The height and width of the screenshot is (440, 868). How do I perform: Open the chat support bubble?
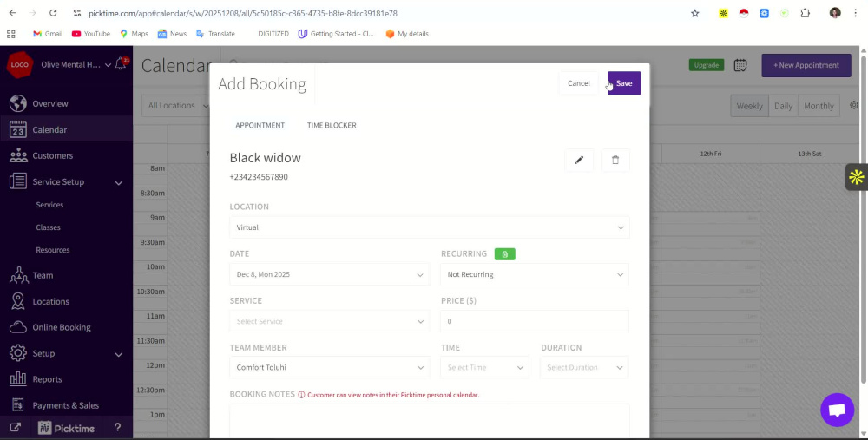[x=838, y=410]
